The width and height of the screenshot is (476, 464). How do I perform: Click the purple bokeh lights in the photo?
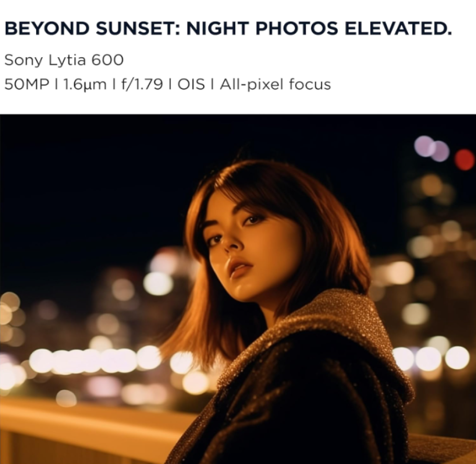tap(432, 148)
